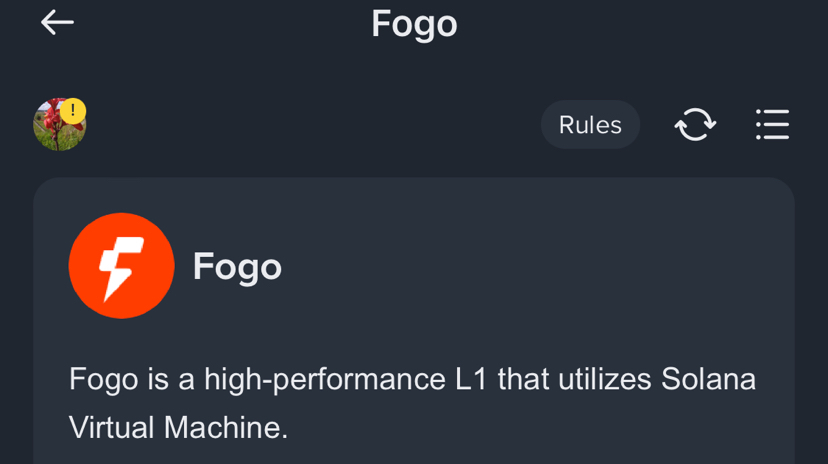This screenshot has height=464, width=828.
Task: Go back using the left arrow
Action: pos(57,22)
